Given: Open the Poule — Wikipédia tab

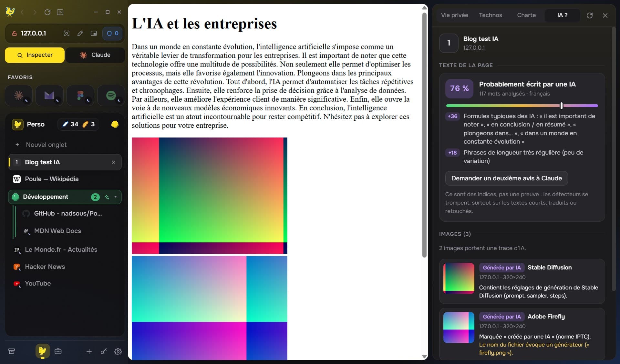Looking at the screenshot, I should point(65,179).
